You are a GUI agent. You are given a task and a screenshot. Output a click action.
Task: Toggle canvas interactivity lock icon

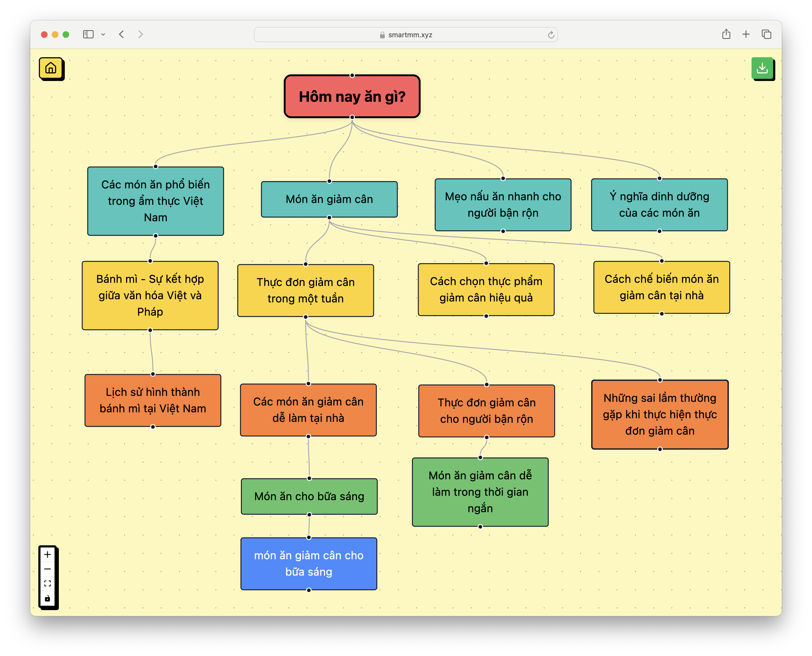[48, 598]
